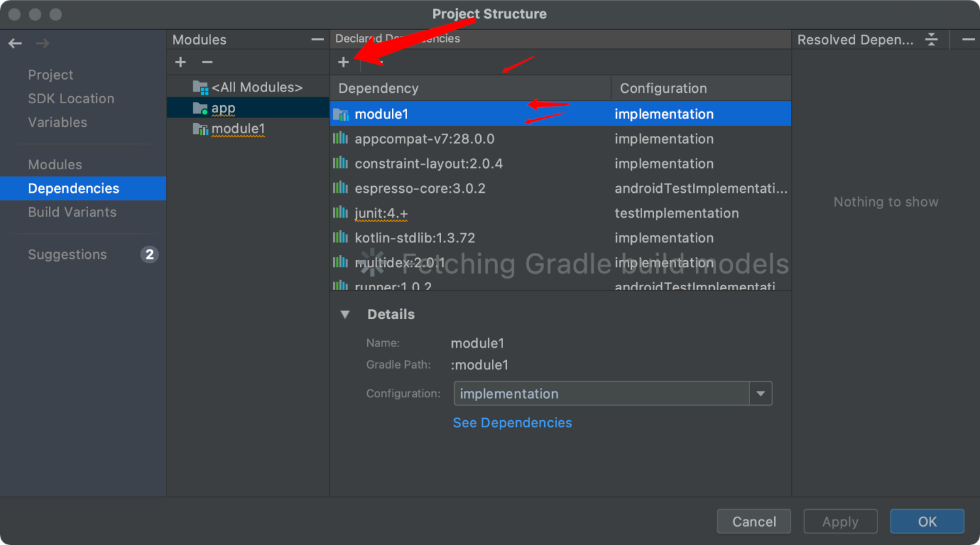Click the Cancel button
Screen dimensions: 980x545
[x=754, y=521]
